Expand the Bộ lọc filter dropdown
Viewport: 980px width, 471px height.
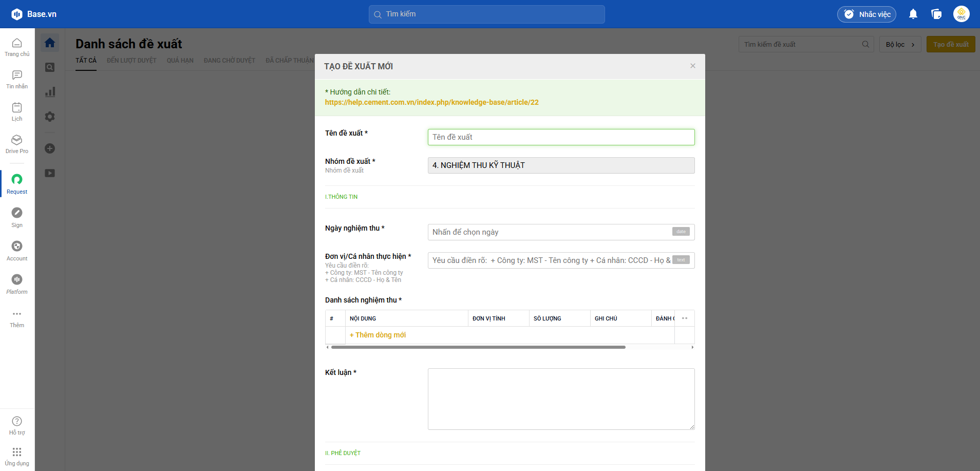click(x=900, y=45)
